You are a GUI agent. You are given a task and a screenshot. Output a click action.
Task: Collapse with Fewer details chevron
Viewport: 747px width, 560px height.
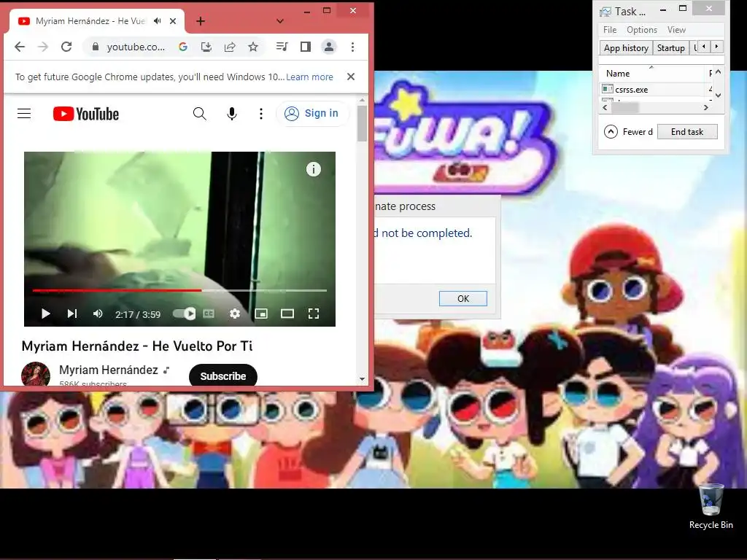click(x=611, y=131)
